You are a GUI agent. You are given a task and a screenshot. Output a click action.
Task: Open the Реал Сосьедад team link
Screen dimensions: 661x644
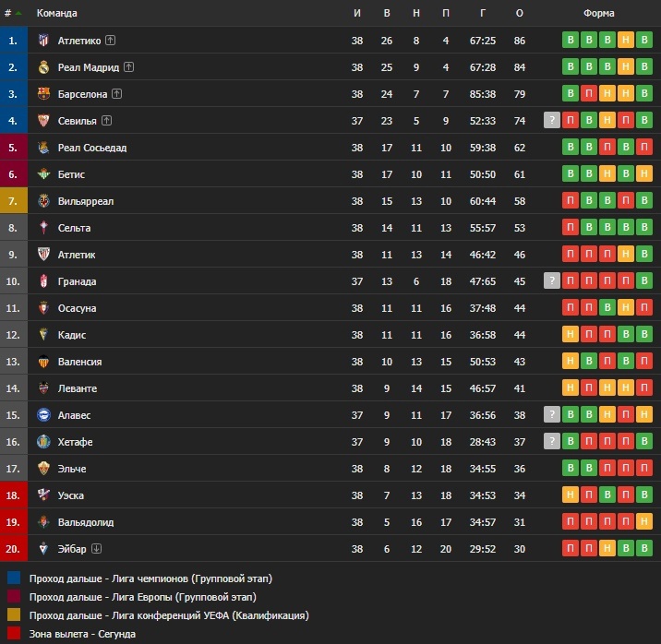(92, 148)
